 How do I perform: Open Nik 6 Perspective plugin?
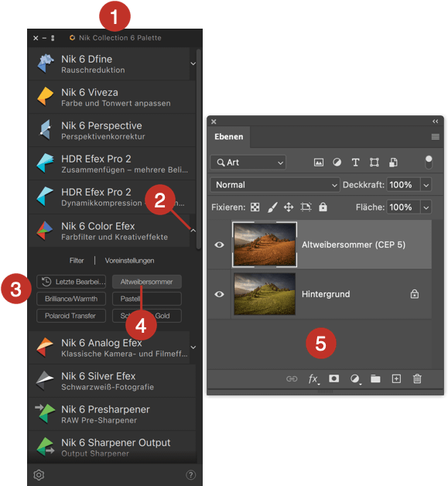pos(112,131)
